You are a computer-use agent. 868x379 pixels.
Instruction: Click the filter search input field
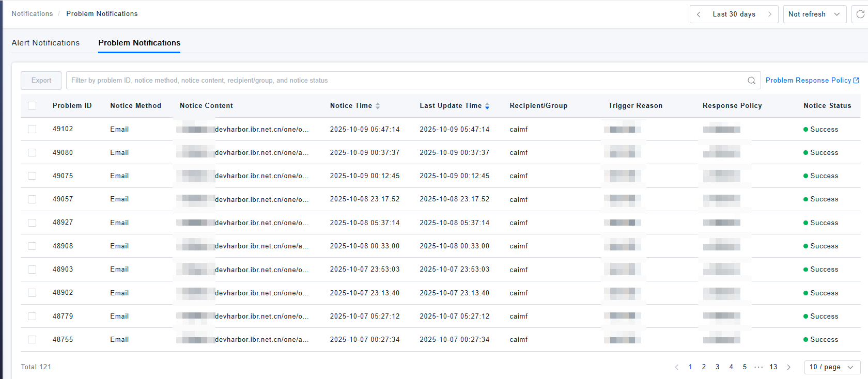[403, 81]
